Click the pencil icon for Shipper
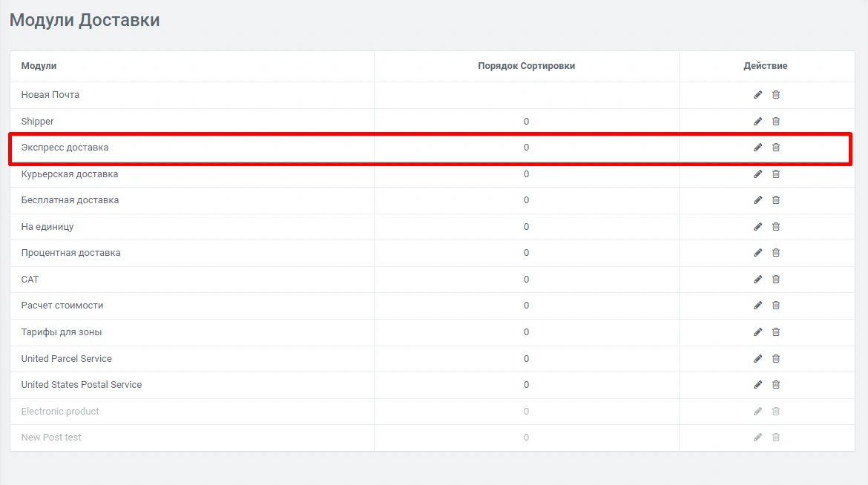 click(x=757, y=122)
